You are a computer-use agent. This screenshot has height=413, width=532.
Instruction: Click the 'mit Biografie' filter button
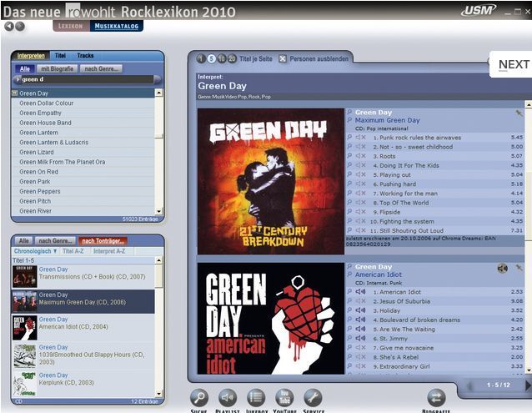tap(57, 68)
